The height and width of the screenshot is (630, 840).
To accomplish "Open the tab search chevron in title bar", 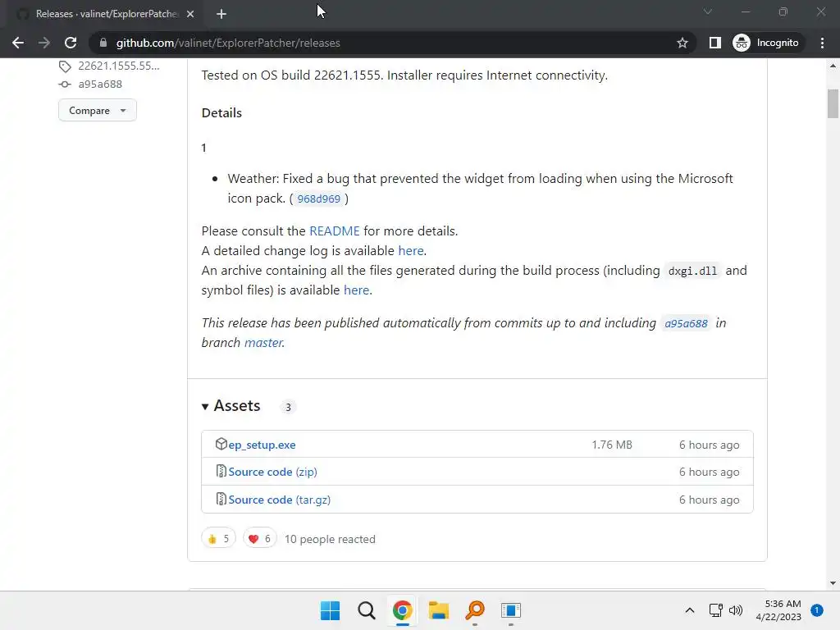I will click(708, 11).
